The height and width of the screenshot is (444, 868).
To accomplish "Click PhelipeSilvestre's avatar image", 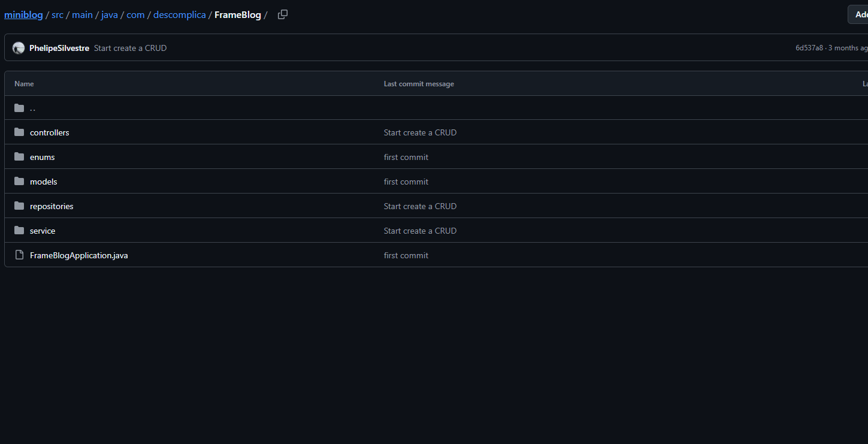I will point(19,48).
